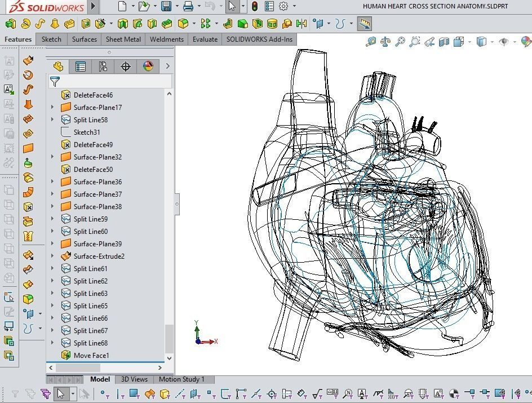Select the DeleteFace46 feature
Image resolution: width=532 pixels, height=403 pixels.
click(x=93, y=95)
